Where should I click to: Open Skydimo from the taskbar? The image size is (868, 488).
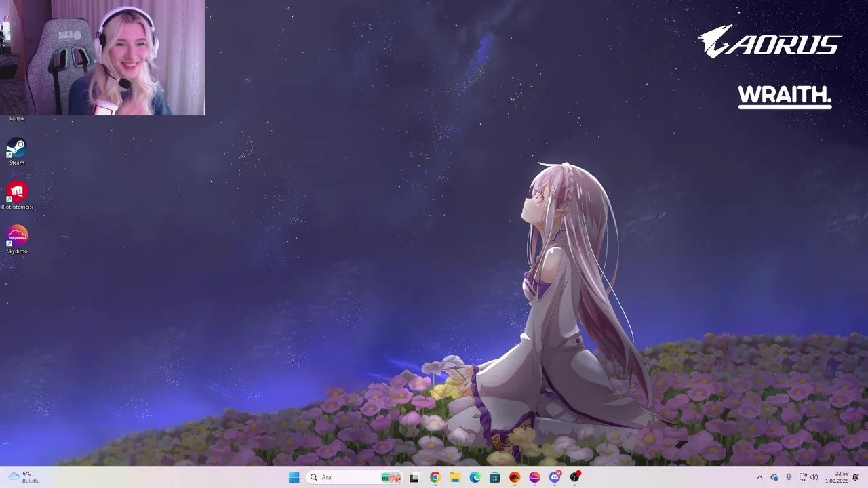534,477
